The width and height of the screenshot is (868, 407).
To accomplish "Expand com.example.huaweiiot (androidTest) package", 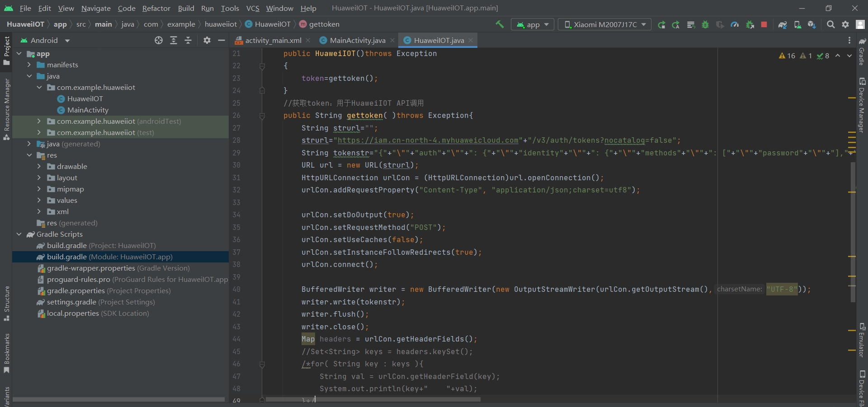I will (x=39, y=122).
